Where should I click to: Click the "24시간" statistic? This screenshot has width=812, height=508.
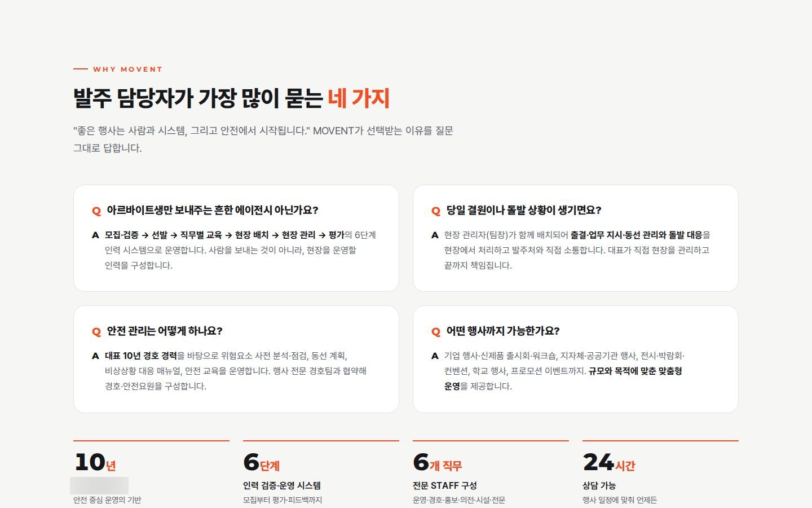click(x=609, y=463)
